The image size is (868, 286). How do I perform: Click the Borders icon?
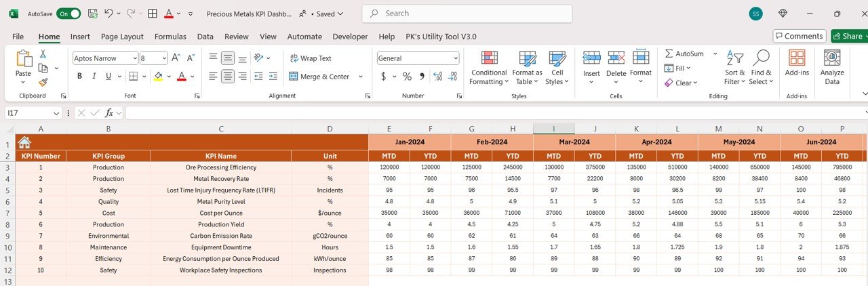tap(134, 76)
